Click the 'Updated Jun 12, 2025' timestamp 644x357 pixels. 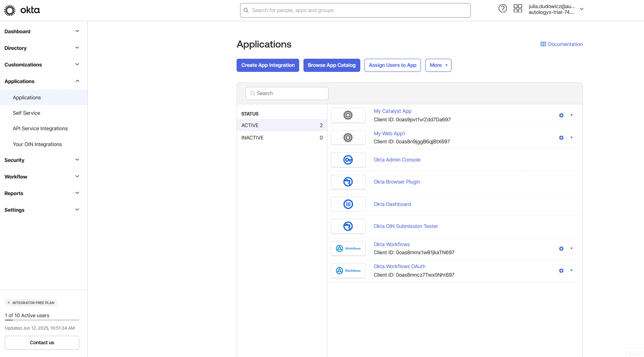tap(40, 328)
